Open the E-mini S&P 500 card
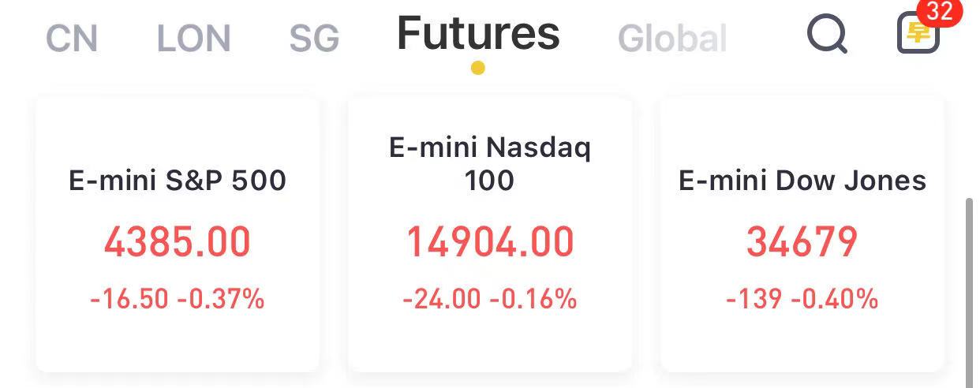Screen dimensions: 980x388 tap(178, 235)
